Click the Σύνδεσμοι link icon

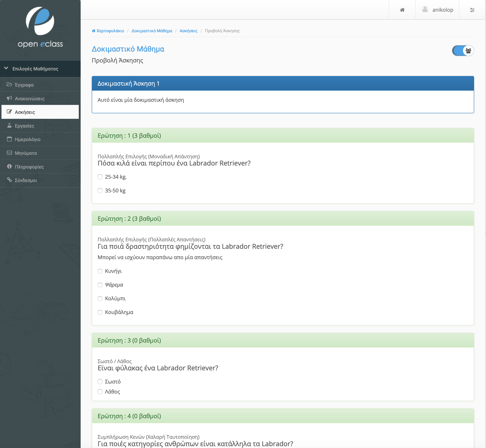tap(9, 180)
